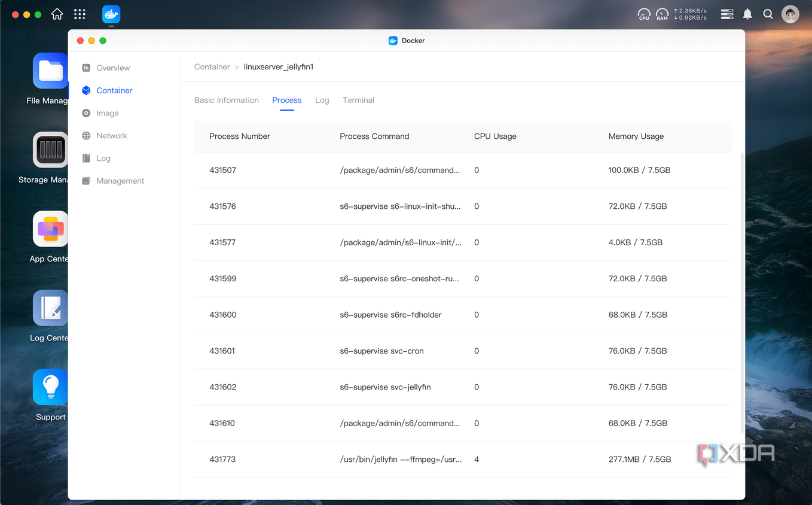Screen dimensions: 812x505
Task: Click the Management sidebar icon
Action: [x=86, y=181]
